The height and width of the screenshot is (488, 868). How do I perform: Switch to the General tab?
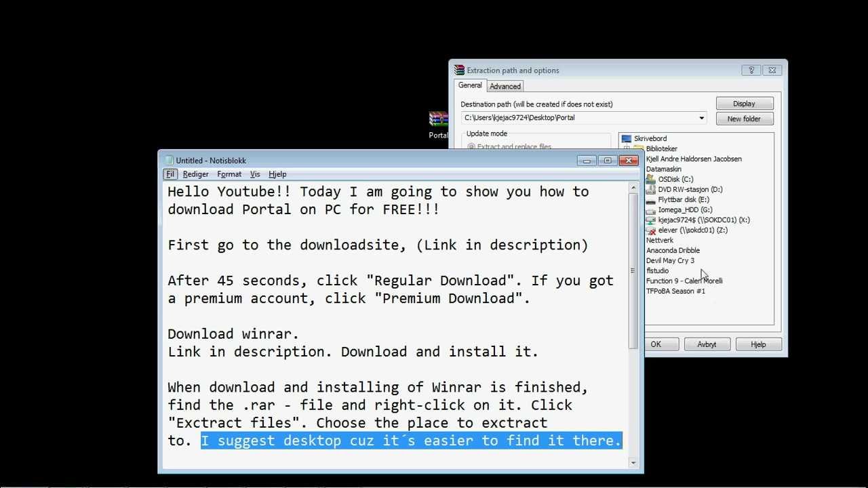coord(470,85)
